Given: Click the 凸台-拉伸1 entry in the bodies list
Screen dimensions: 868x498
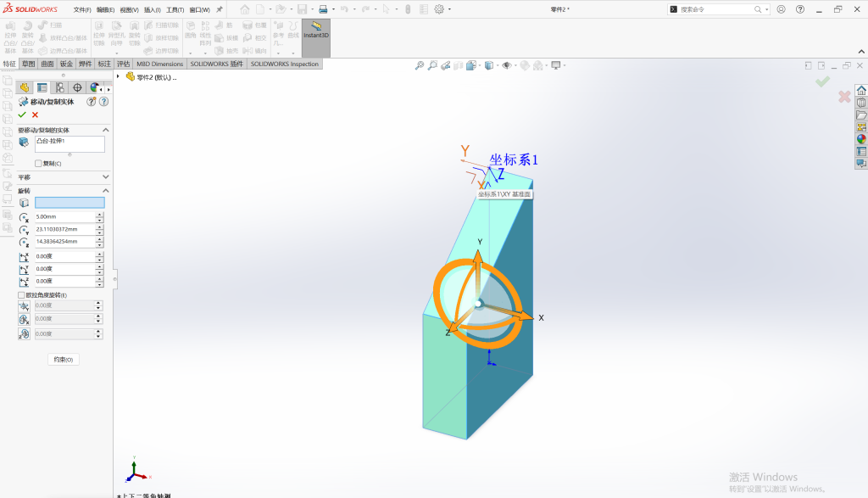Looking at the screenshot, I should click(x=50, y=141).
